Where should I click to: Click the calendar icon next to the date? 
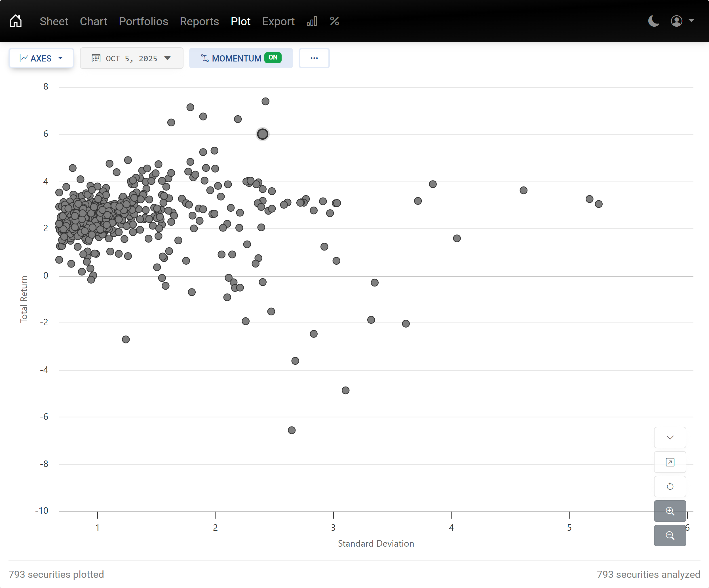pos(96,58)
